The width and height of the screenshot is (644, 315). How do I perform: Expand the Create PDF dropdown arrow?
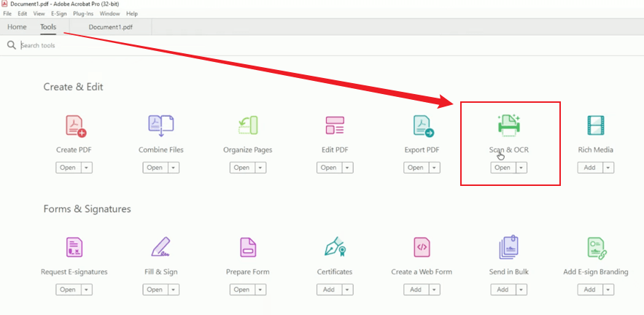click(86, 168)
